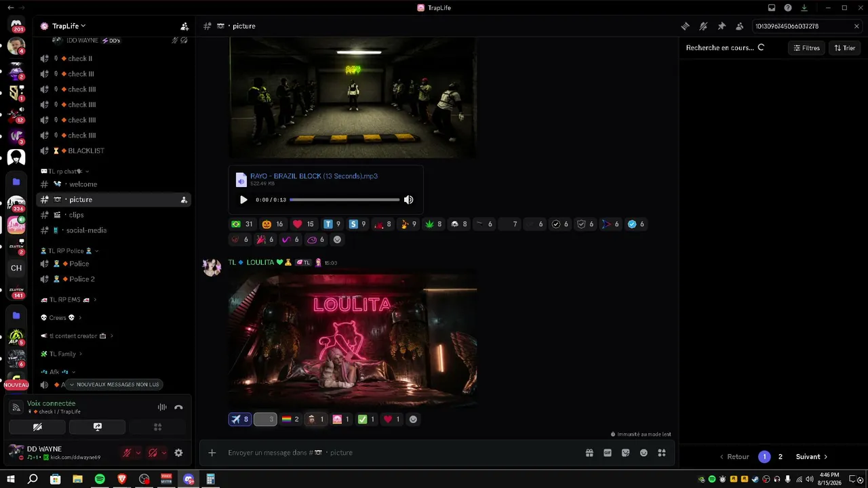Add a reaction to the RAYO post
This screenshot has height=488, width=868.
pyautogui.click(x=337, y=239)
